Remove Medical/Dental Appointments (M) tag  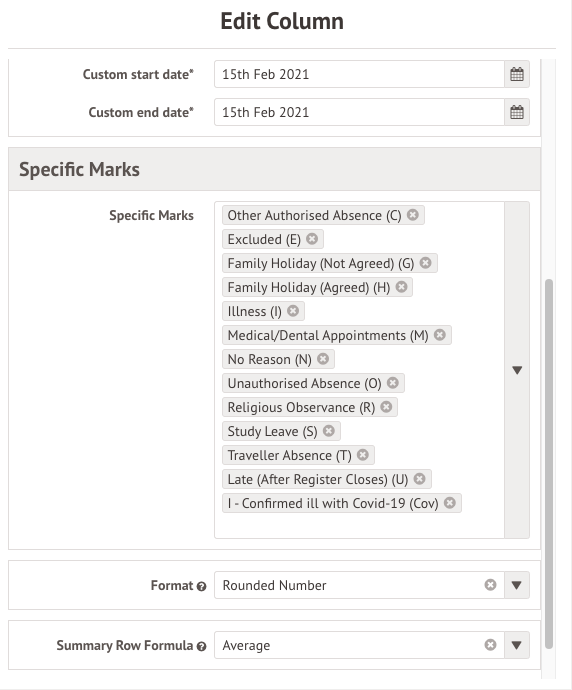[x=440, y=335]
